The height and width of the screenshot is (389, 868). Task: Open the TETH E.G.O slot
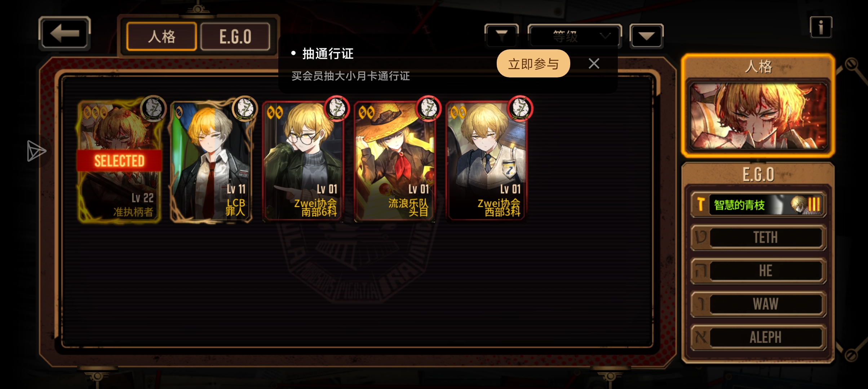click(758, 237)
